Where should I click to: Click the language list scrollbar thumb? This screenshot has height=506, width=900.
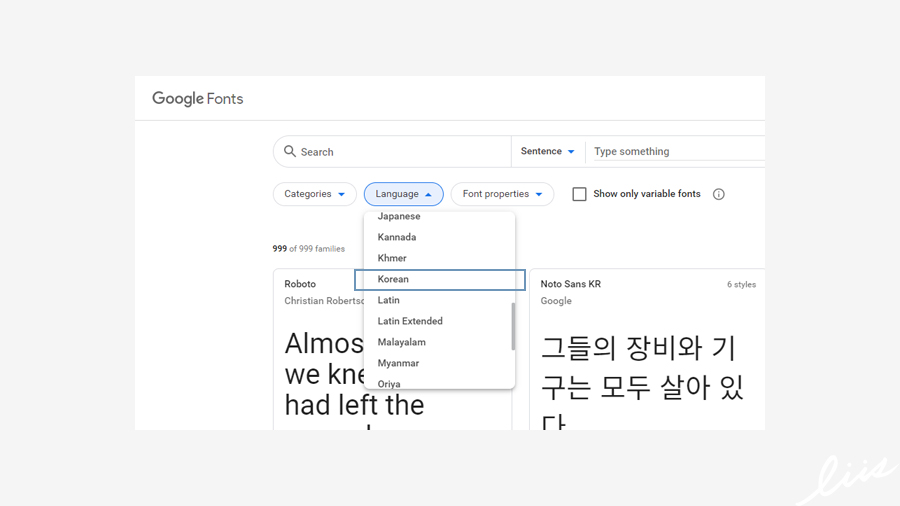coord(513,326)
